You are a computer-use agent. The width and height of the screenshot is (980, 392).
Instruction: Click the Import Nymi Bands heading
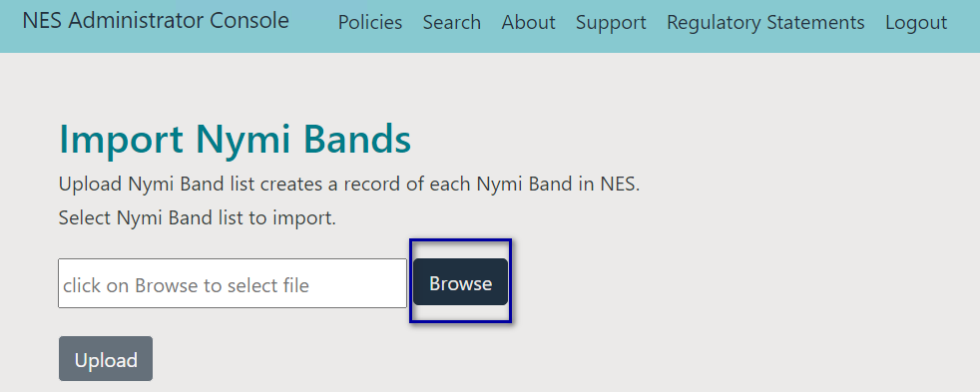[235, 139]
